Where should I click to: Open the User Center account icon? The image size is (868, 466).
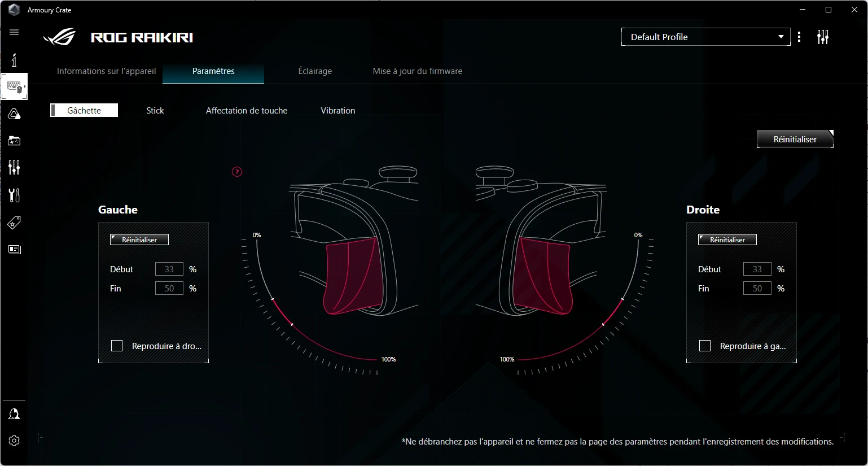14,414
